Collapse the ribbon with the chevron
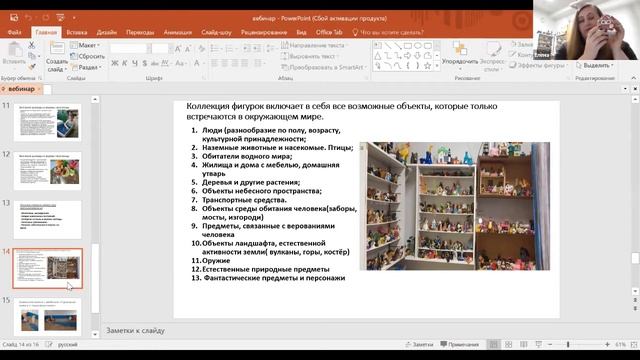Screen dimensions: 640x360 (633, 78)
